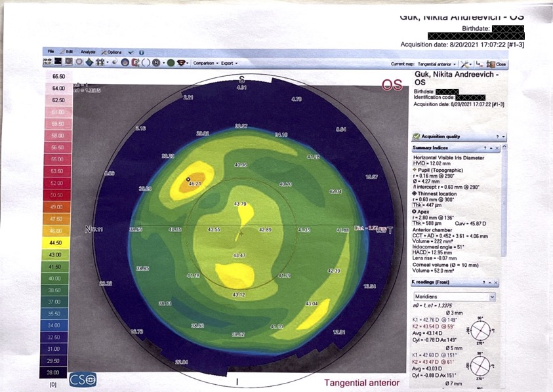Open the Export dropdown menu

tap(229, 64)
